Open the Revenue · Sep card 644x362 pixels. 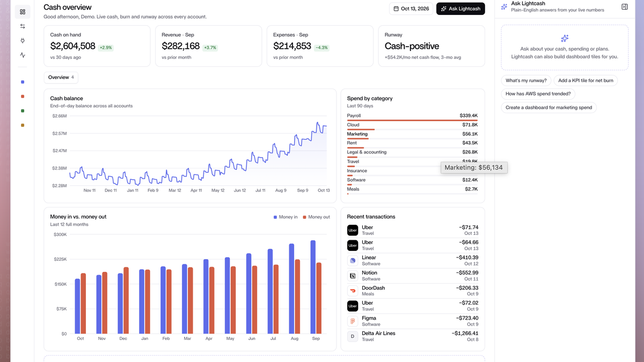click(x=208, y=46)
